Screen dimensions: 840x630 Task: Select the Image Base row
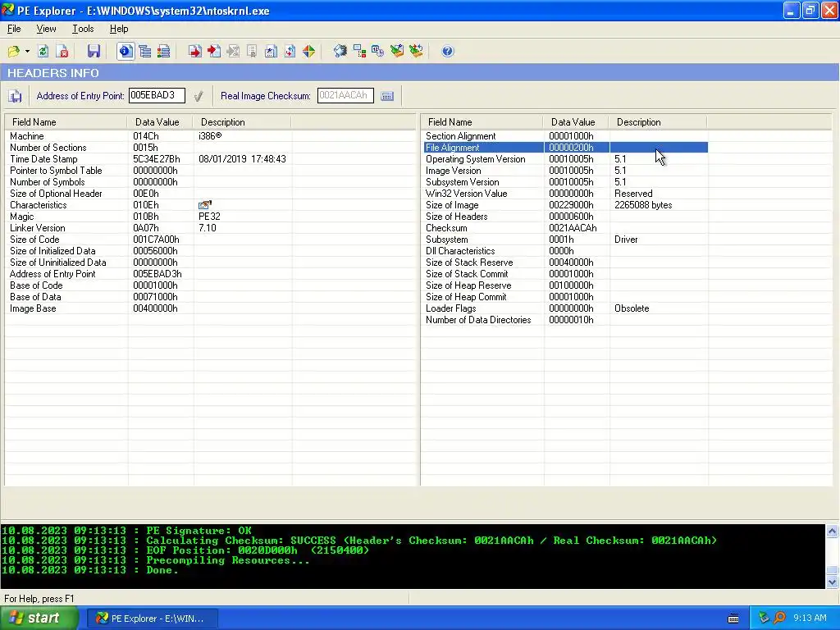click(148, 308)
